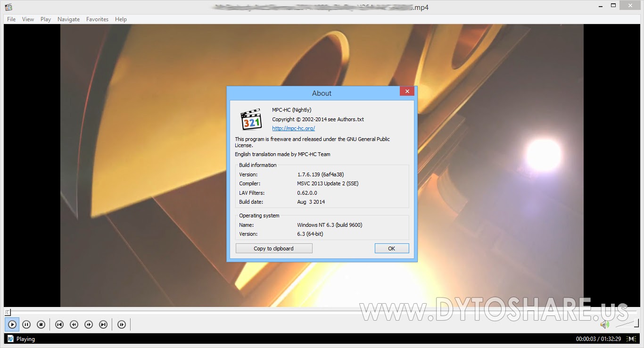Click OK in the About dialog
644x348 pixels.
point(392,249)
